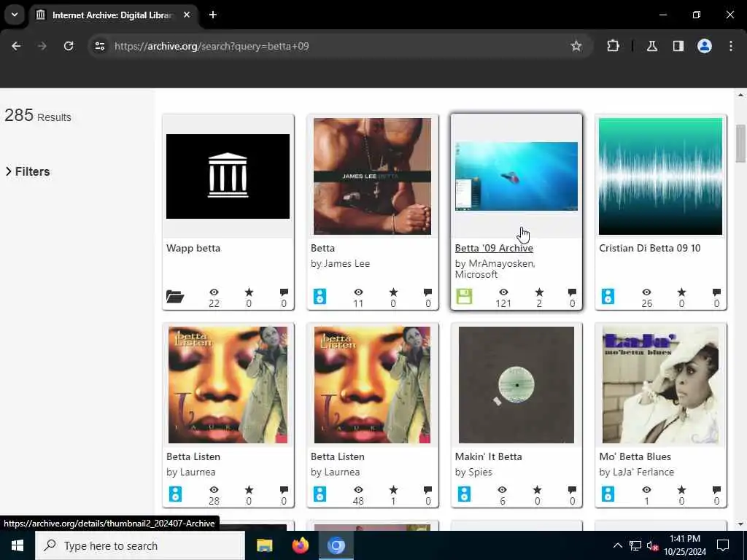Open the tab search dropdown arrow

coord(15,15)
